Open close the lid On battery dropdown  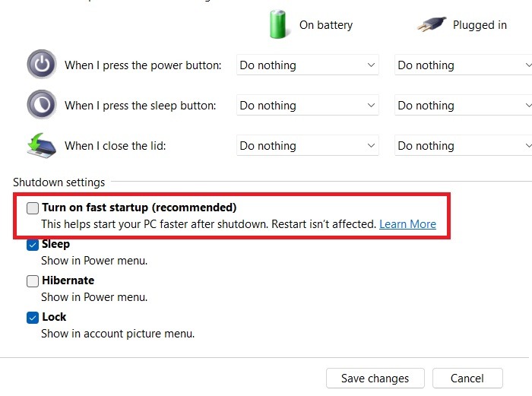tap(307, 146)
